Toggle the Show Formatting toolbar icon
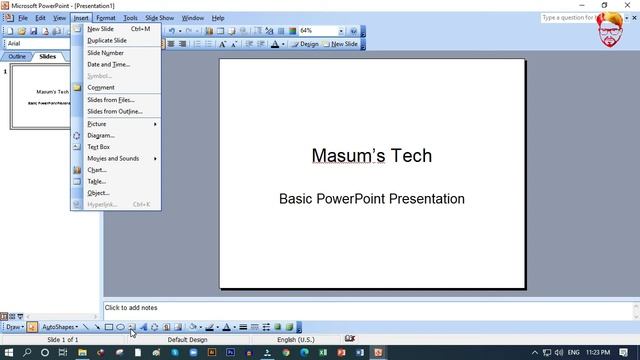Viewport: 640px width, 360px height. (x=269, y=31)
